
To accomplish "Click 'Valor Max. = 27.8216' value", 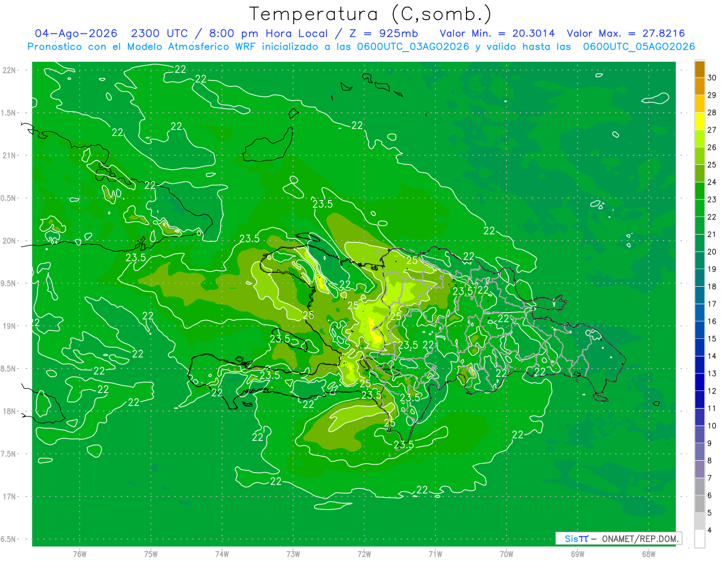I will pos(625,34).
